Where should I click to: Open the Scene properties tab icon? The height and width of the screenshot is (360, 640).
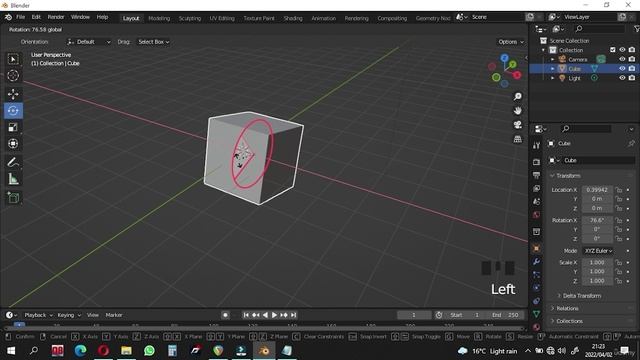(536, 202)
